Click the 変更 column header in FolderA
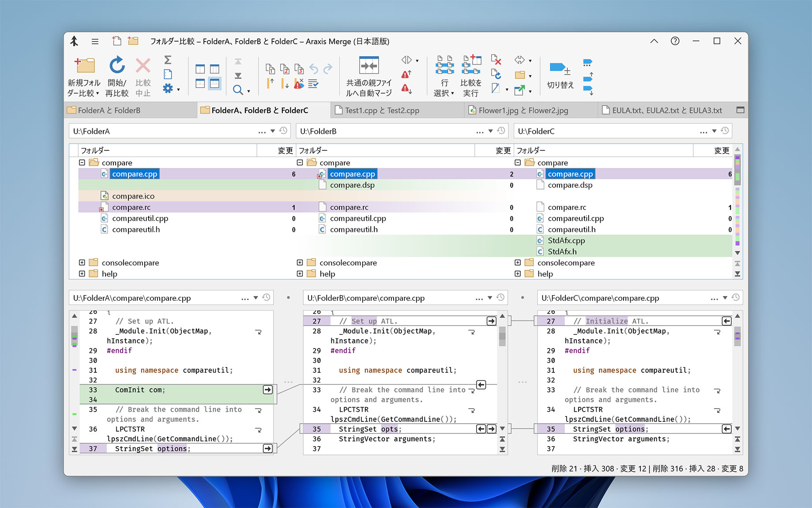812x508 pixels. click(x=285, y=151)
